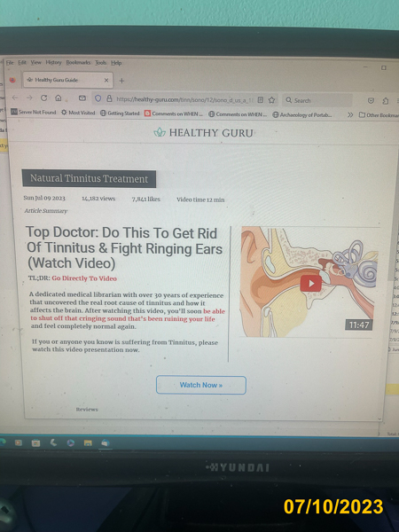Image resolution: width=399 pixels, height=532 pixels.
Task: Toggle reader view icon in address bar
Action: (261, 99)
